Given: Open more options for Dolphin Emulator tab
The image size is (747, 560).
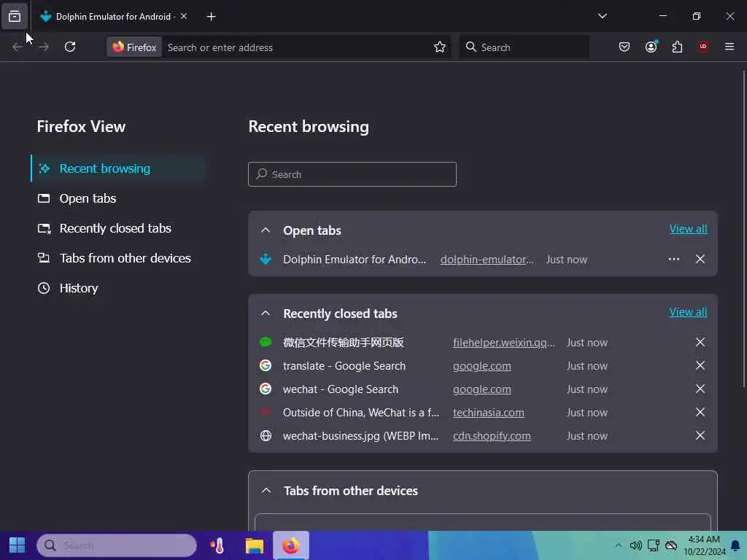Looking at the screenshot, I should [673, 259].
